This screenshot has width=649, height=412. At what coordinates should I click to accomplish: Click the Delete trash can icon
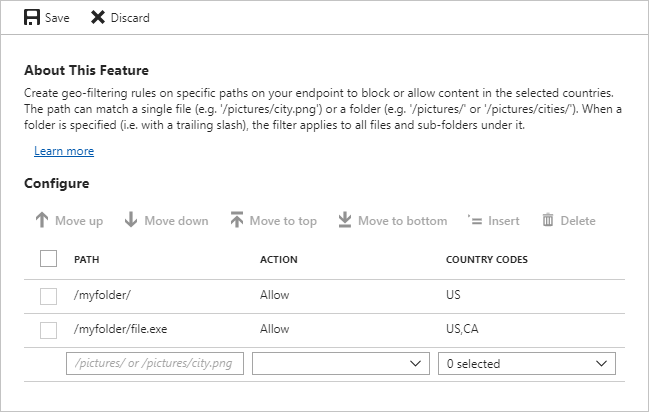tap(547, 220)
